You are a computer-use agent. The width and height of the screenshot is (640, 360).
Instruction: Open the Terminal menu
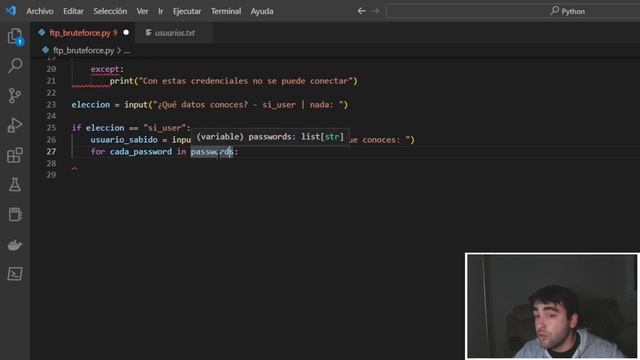(226, 11)
